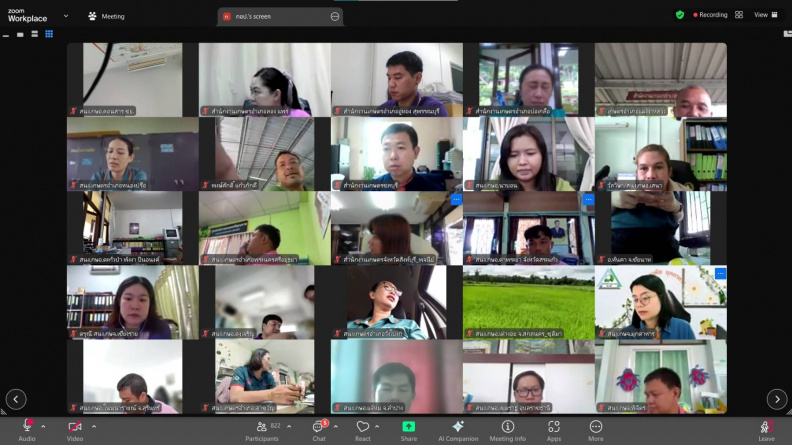Image resolution: width=792 pixels, height=445 pixels.
Task: Open the Apps panel
Action: pyautogui.click(x=554, y=431)
